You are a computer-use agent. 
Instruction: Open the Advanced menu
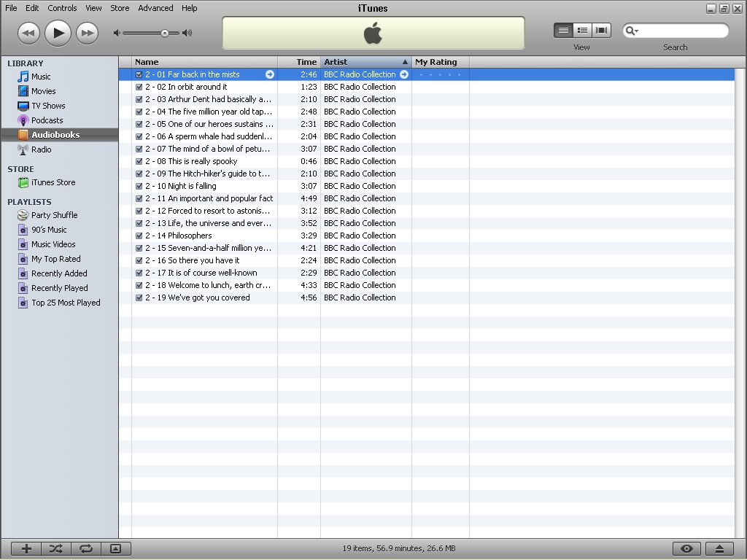tap(155, 8)
